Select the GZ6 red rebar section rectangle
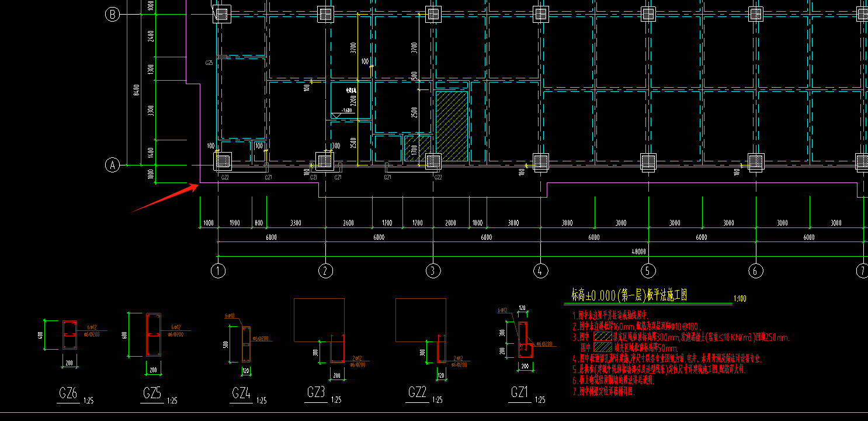This screenshot has width=868, height=421. click(70, 335)
